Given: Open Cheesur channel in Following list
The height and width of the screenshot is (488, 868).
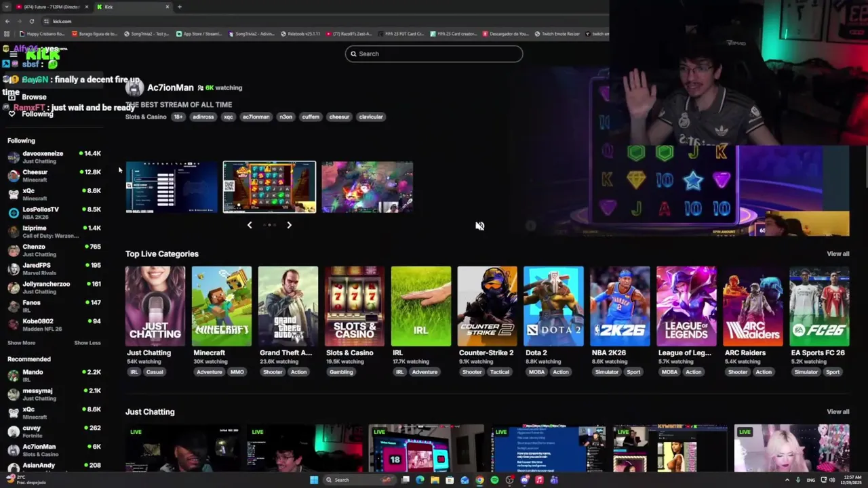Looking at the screenshot, I should click(54, 176).
